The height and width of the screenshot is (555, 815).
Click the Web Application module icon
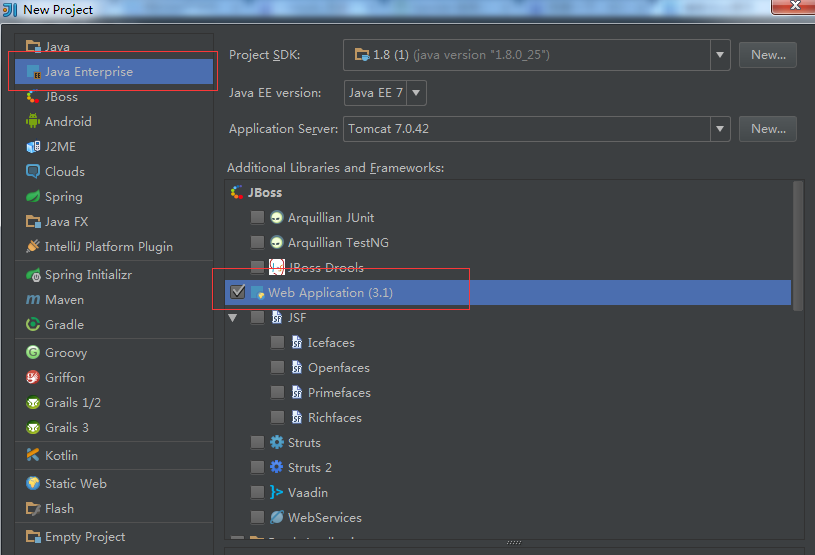click(258, 293)
